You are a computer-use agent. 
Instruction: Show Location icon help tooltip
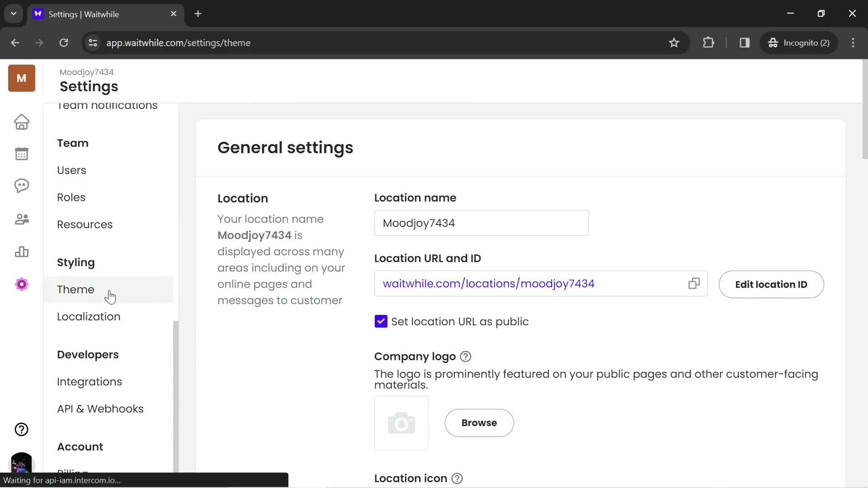pyautogui.click(x=457, y=479)
